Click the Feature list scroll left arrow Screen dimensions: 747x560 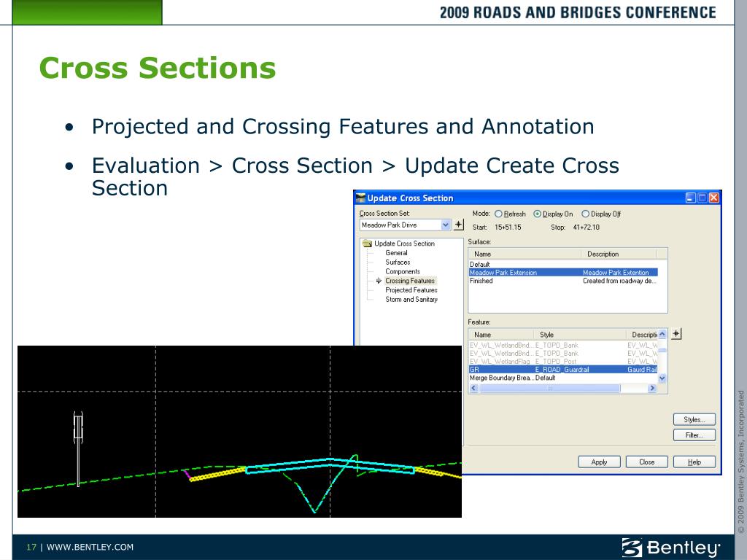pos(473,388)
